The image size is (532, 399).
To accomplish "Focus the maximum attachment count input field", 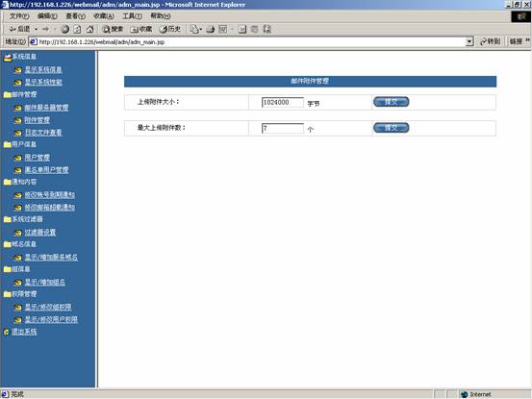I will pyautogui.click(x=283, y=129).
